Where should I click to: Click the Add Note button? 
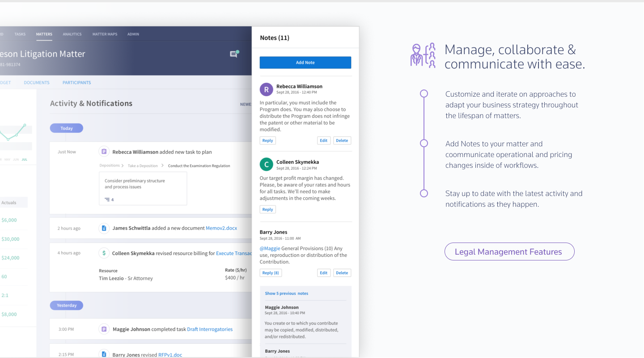tap(305, 63)
